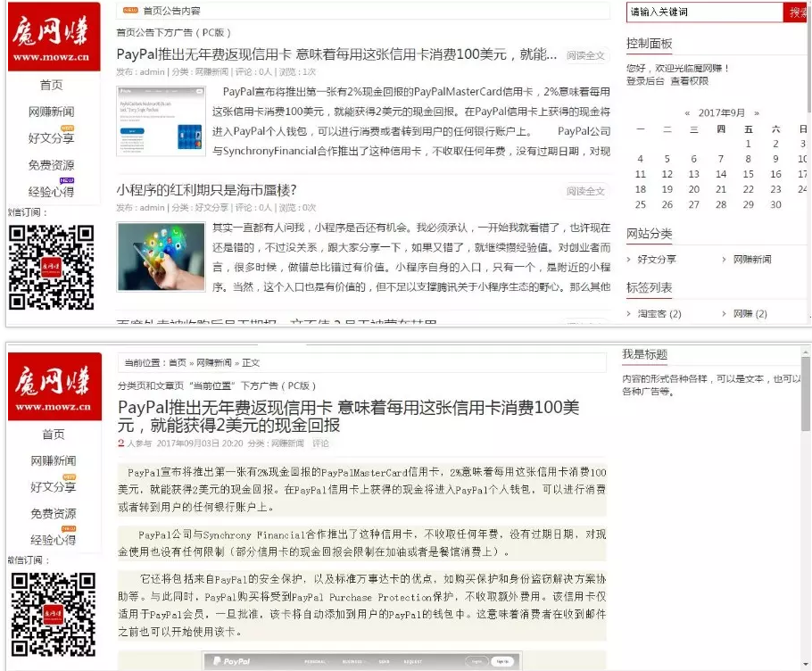Open the PayPal article title on homepage
This screenshot has height=671, width=812.
(336, 54)
